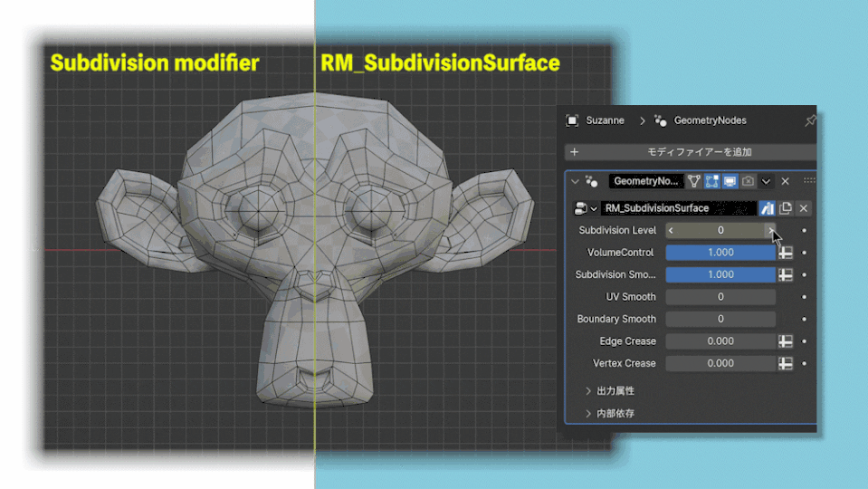Image resolution: width=868 pixels, height=489 pixels.
Task: Click the Subdivision Smo... 1.000 slider
Action: [x=720, y=274]
